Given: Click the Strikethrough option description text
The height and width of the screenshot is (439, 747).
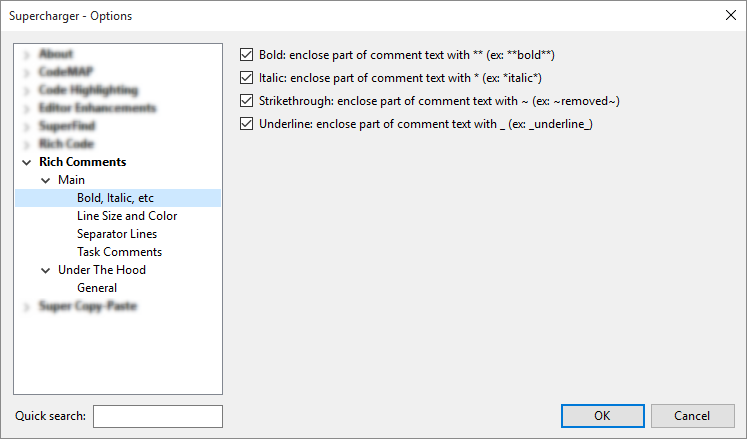Looking at the screenshot, I should [439, 101].
